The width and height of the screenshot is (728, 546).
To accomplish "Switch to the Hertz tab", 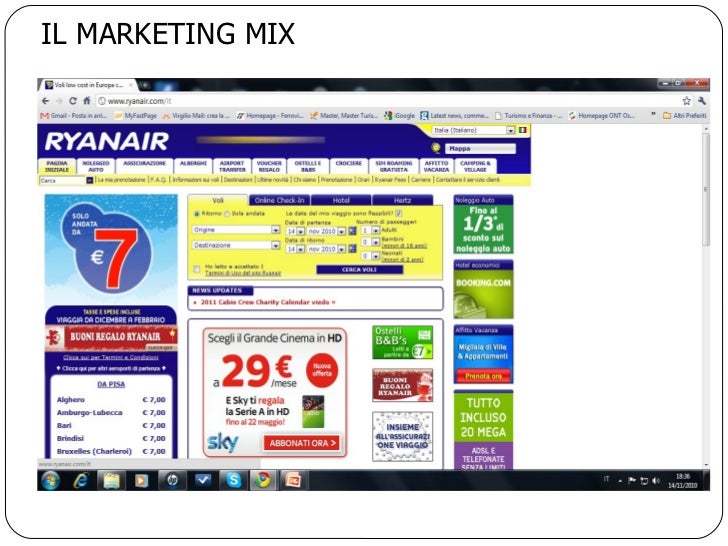I will tap(403, 200).
